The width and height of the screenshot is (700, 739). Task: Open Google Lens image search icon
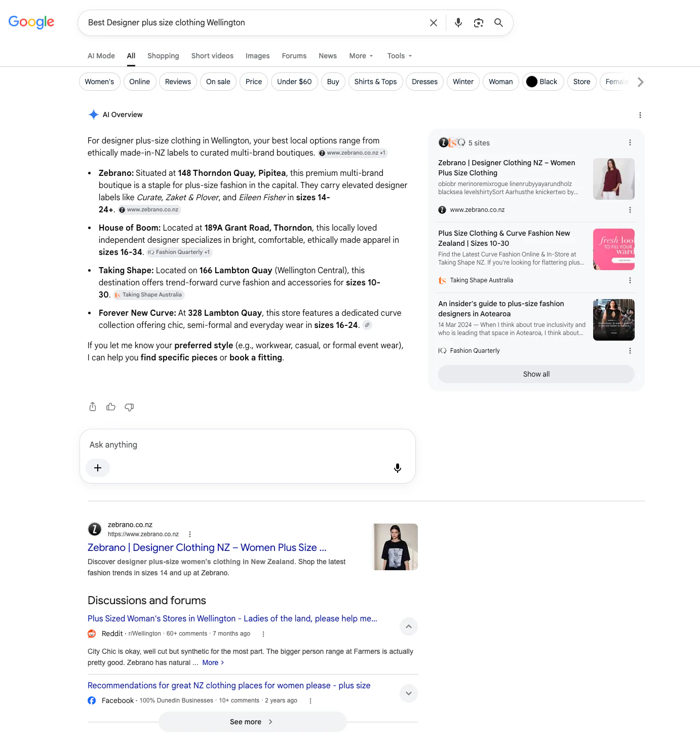click(x=479, y=23)
